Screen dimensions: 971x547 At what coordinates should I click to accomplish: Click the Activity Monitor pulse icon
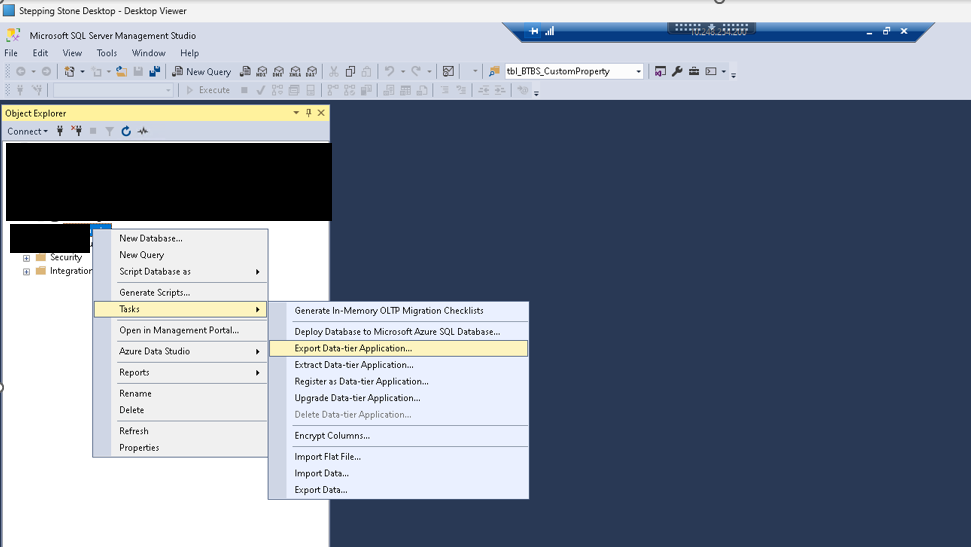(143, 131)
